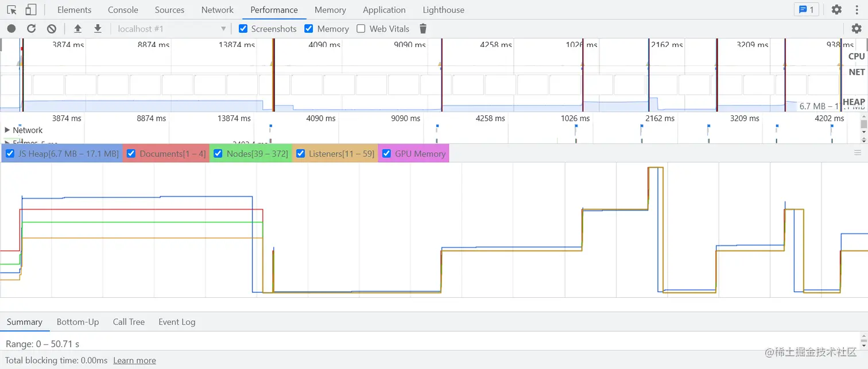
Task: Open the DevTools three-dot menu
Action: [857, 10]
